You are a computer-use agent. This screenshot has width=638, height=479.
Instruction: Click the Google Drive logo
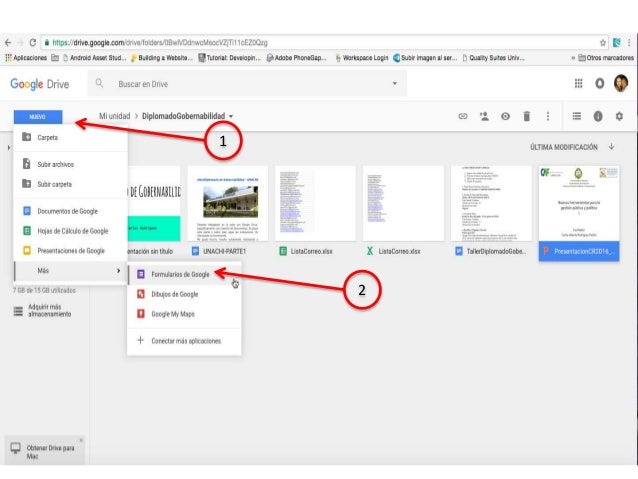point(39,84)
